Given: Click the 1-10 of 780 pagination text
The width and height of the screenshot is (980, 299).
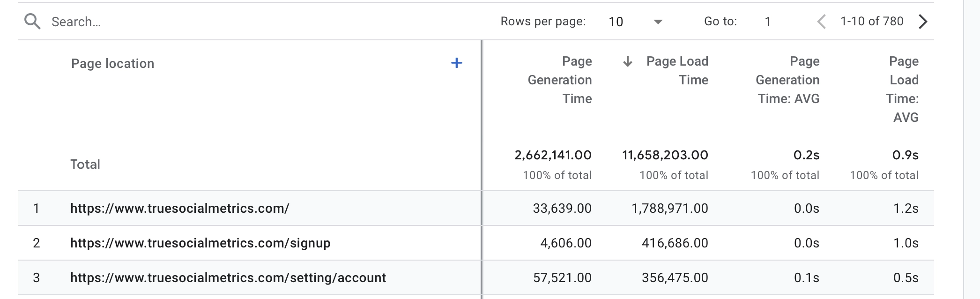Looking at the screenshot, I should click(871, 22).
